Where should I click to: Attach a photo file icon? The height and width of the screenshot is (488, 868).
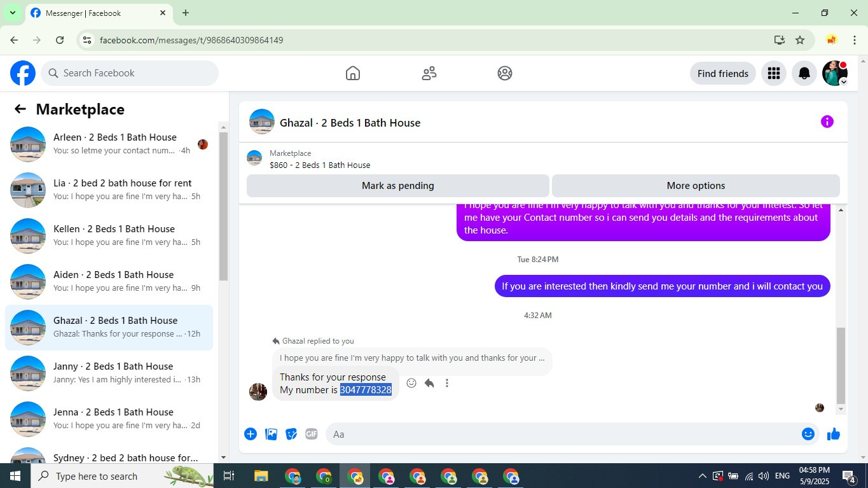(271, 434)
